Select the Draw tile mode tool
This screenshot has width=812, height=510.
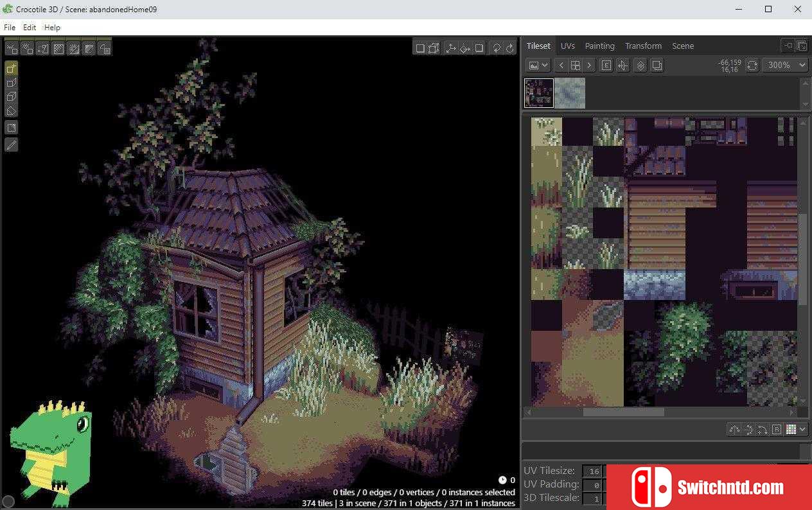[x=12, y=68]
